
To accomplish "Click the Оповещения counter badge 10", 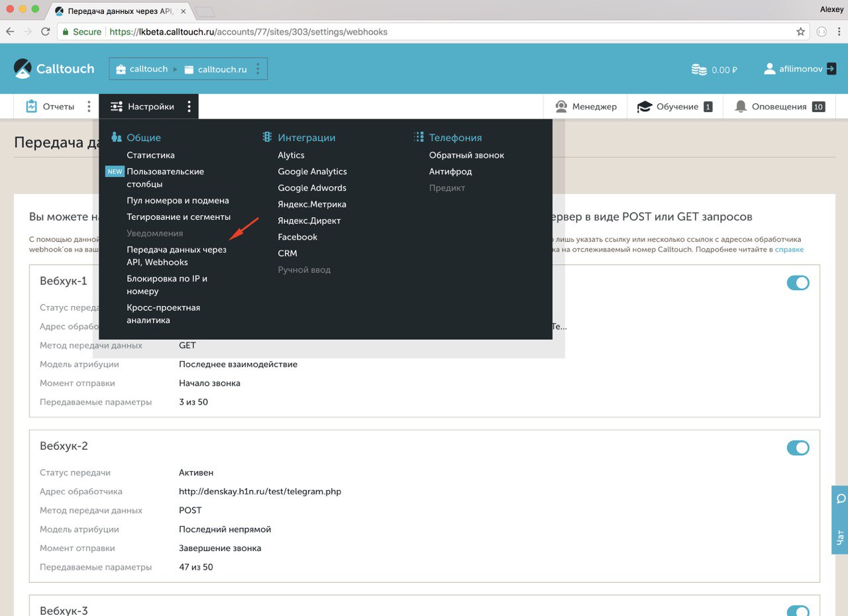I will coord(818,107).
